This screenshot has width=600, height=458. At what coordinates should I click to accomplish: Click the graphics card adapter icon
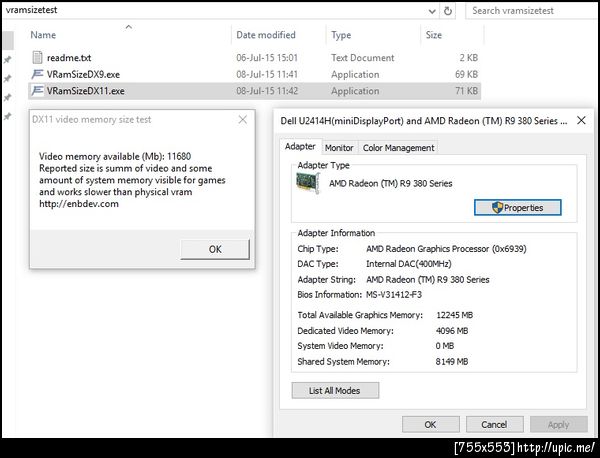[x=308, y=183]
